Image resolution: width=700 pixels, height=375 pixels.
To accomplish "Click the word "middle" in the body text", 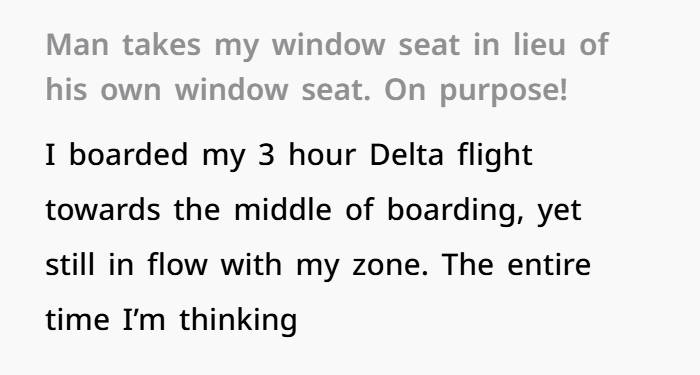I will coord(283,210).
